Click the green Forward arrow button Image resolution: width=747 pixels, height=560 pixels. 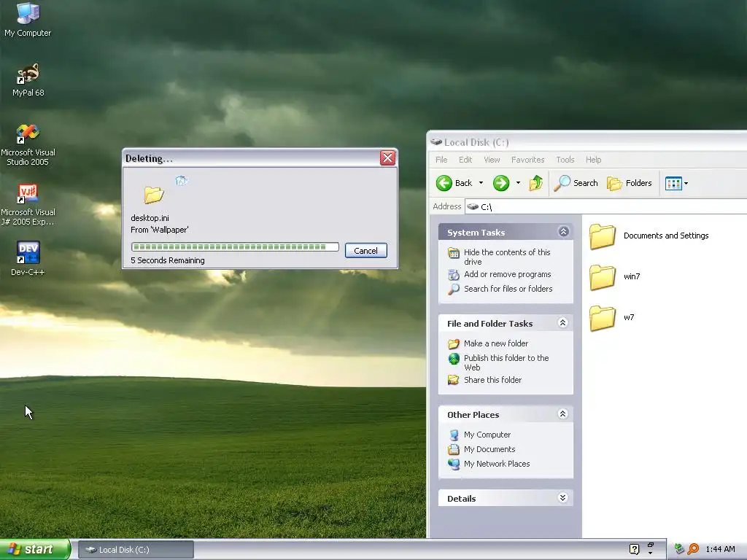500,183
